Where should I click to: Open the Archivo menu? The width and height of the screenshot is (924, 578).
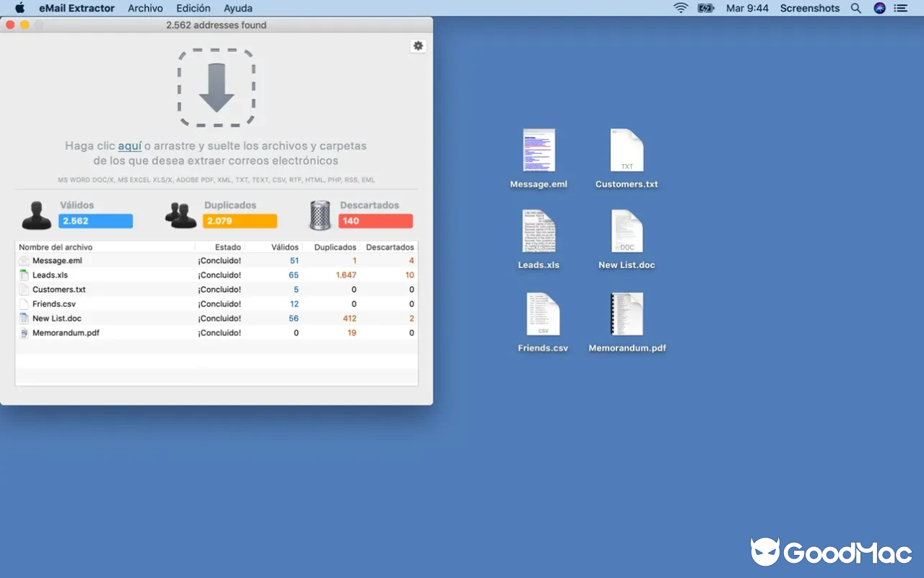point(145,8)
